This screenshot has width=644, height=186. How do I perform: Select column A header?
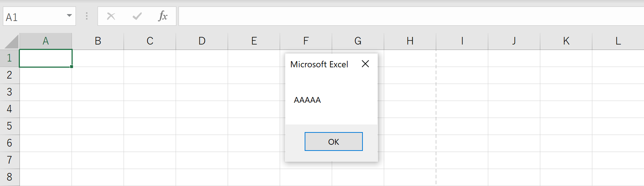pyautogui.click(x=46, y=41)
